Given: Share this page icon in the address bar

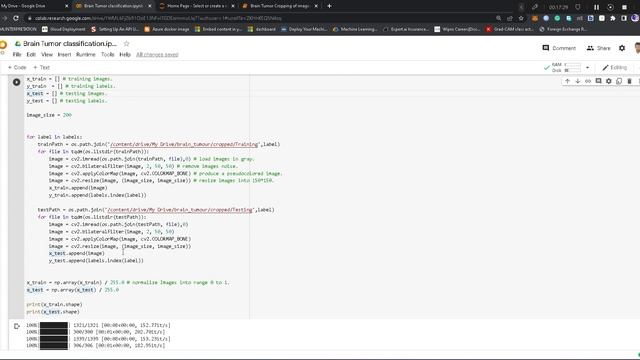Looking at the screenshot, I should click(510, 18).
